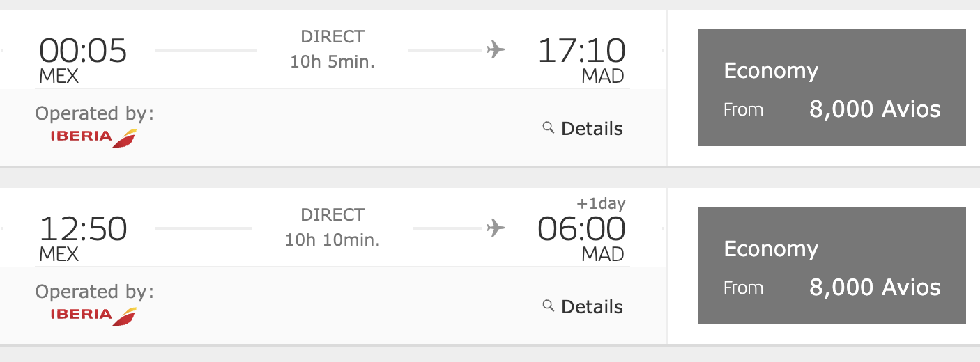Click the 17:10 arrival time

point(581,51)
